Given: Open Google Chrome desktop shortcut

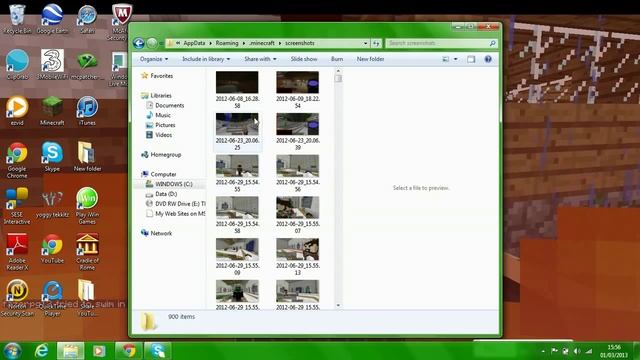Looking at the screenshot, I should (x=17, y=160).
